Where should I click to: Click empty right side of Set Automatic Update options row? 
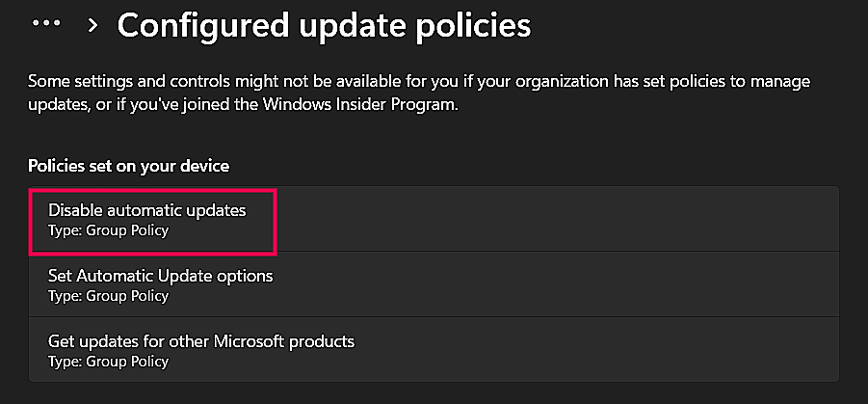coord(626,284)
